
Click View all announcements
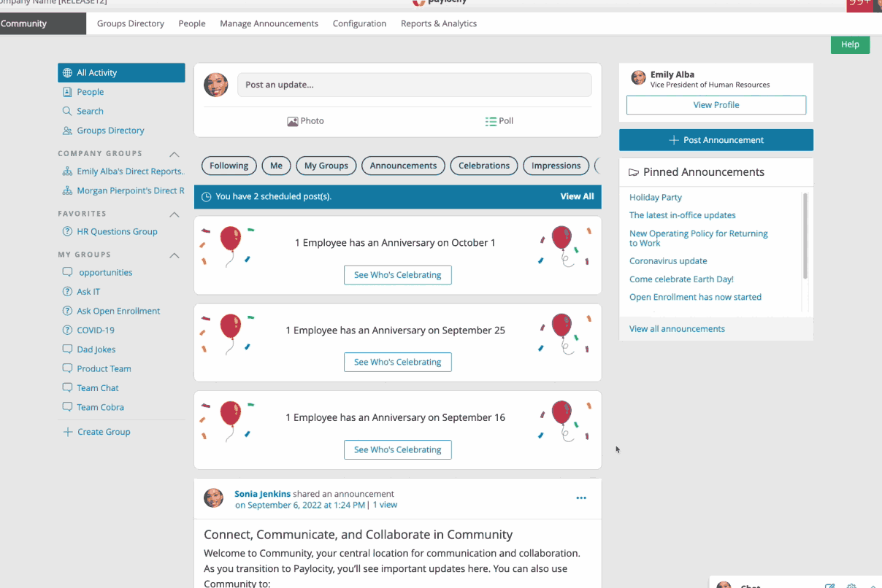click(x=677, y=329)
